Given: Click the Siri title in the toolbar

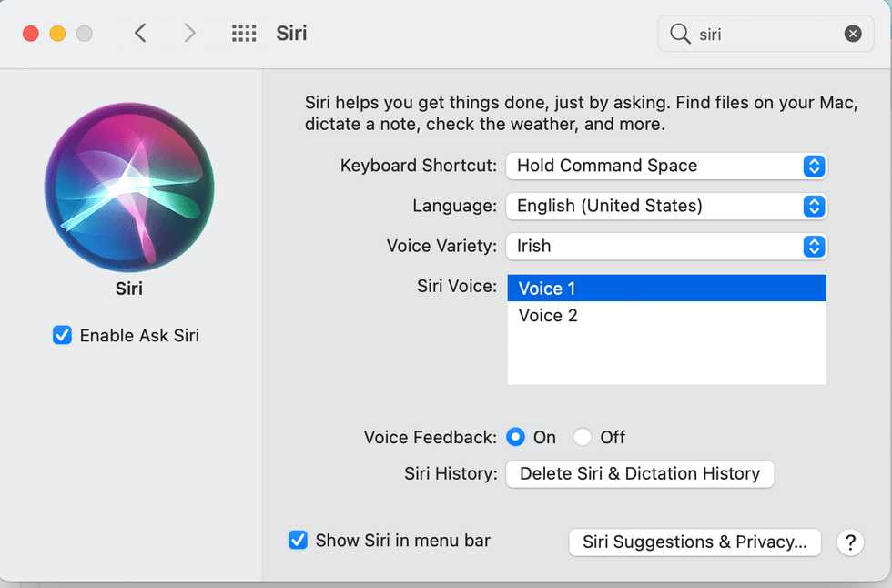Looking at the screenshot, I should (x=291, y=33).
